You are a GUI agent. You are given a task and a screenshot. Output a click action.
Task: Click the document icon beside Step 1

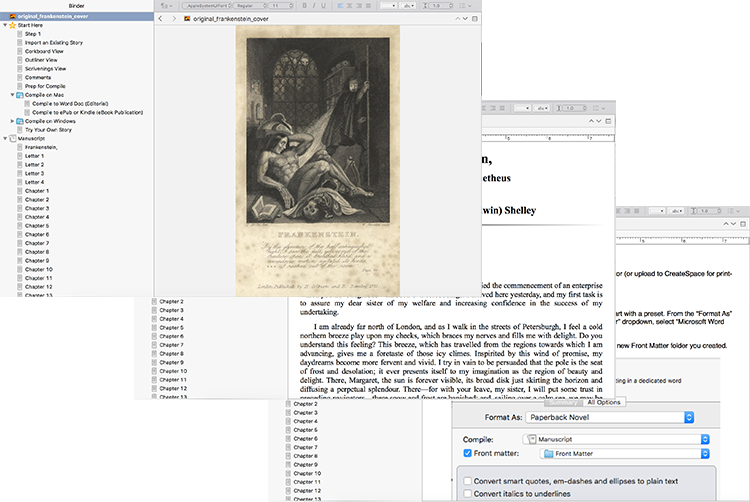tap(20, 34)
